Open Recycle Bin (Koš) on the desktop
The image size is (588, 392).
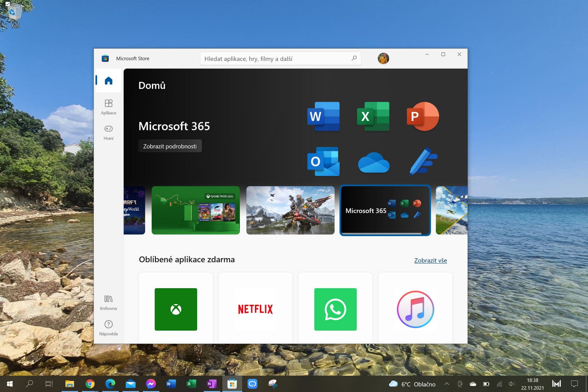[x=15, y=15]
